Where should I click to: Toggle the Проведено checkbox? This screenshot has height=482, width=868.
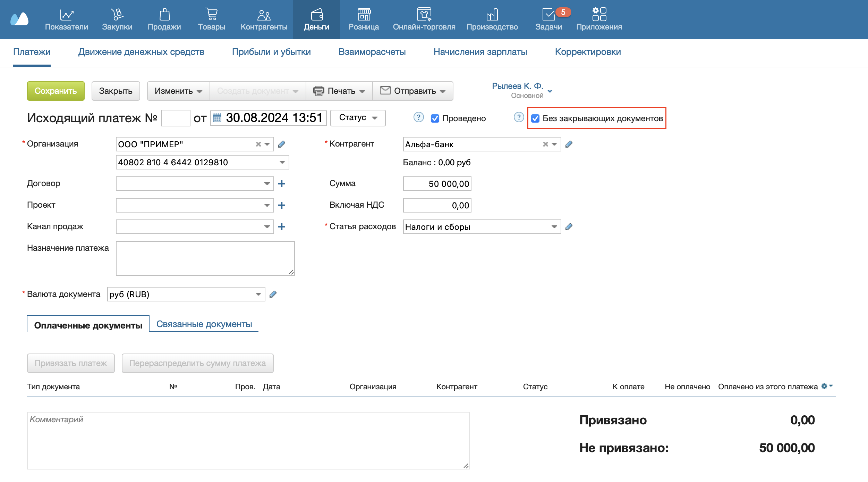[x=435, y=118]
